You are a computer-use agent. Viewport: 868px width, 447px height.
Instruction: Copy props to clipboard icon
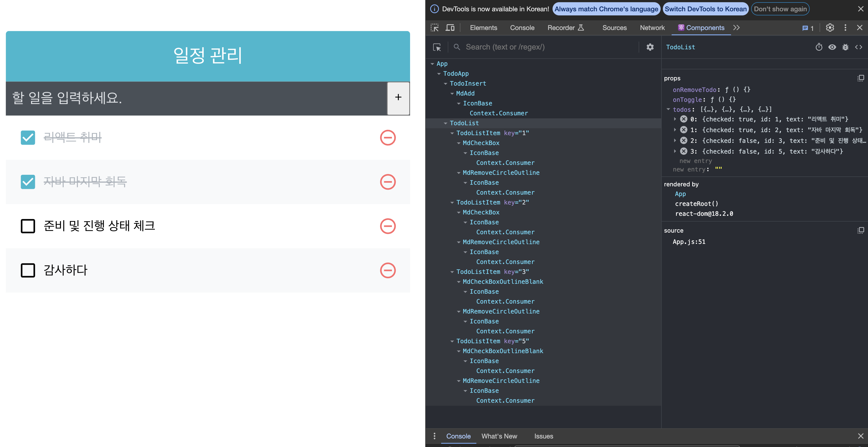point(860,78)
